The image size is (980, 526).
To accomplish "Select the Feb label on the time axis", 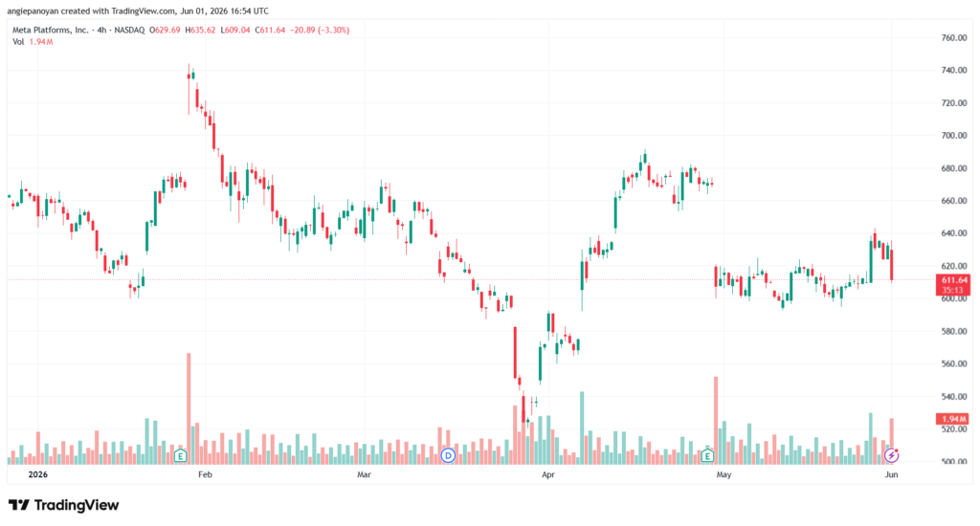I will click(205, 474).
